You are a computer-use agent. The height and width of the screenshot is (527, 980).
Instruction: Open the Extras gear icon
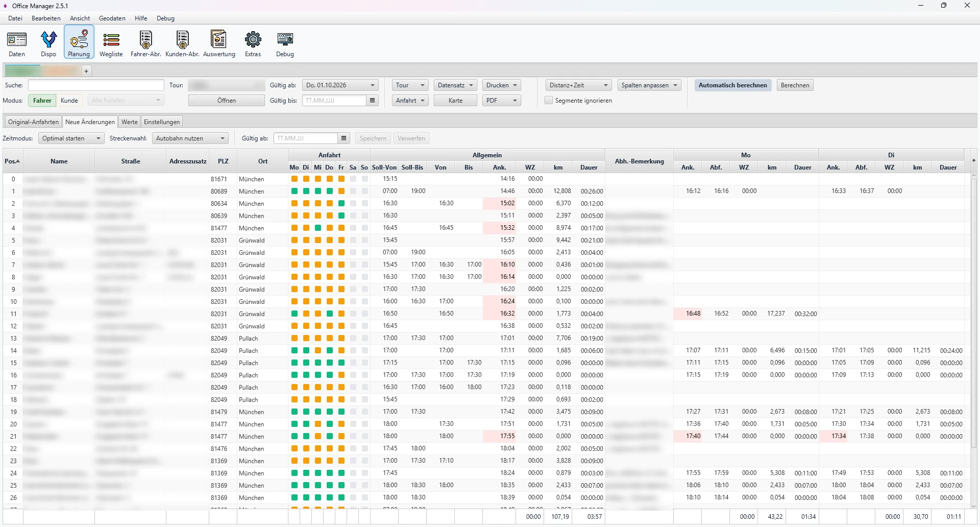point(253,43)
